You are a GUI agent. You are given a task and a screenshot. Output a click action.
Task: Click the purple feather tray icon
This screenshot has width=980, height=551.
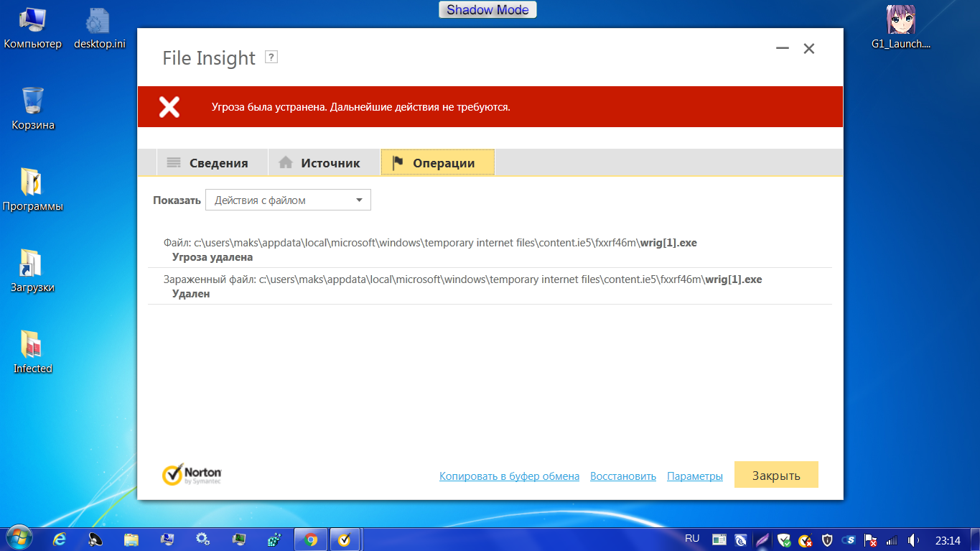[763, 540]
